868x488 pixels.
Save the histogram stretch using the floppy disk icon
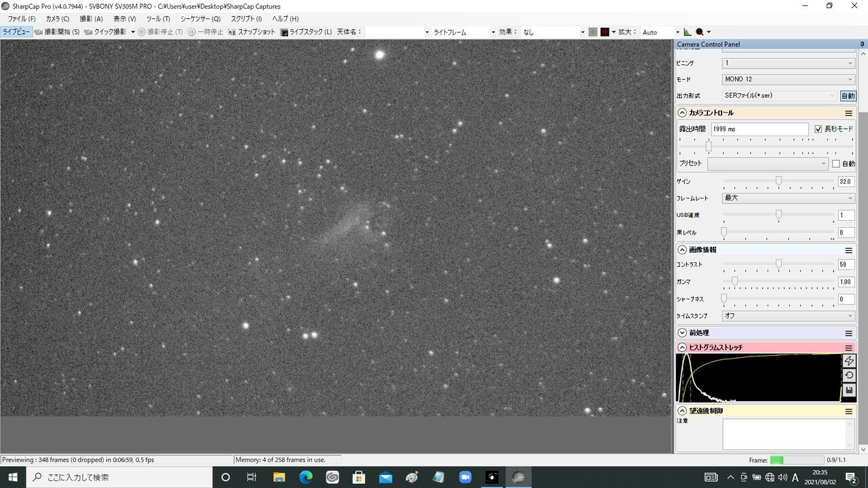[x=849, y=390]
